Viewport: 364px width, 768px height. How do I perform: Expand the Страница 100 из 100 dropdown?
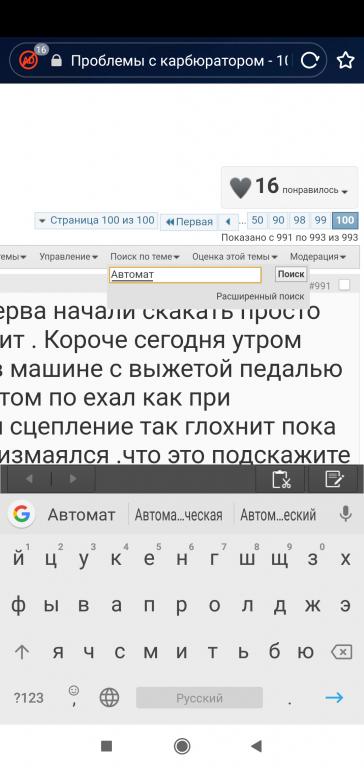click(x=96, y=220)
